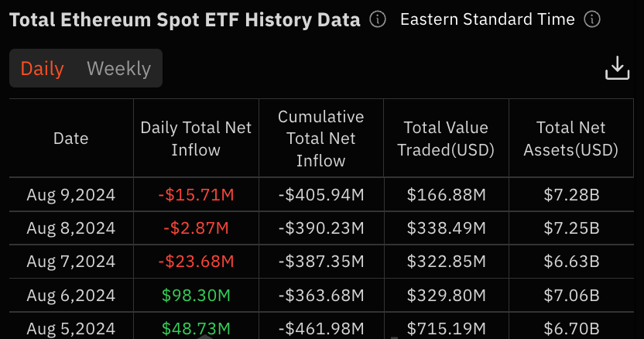This screenshot has width=644, height=339.
Task: Click the -$23.68M net inflow cell
Action: [x=196, y=262]
